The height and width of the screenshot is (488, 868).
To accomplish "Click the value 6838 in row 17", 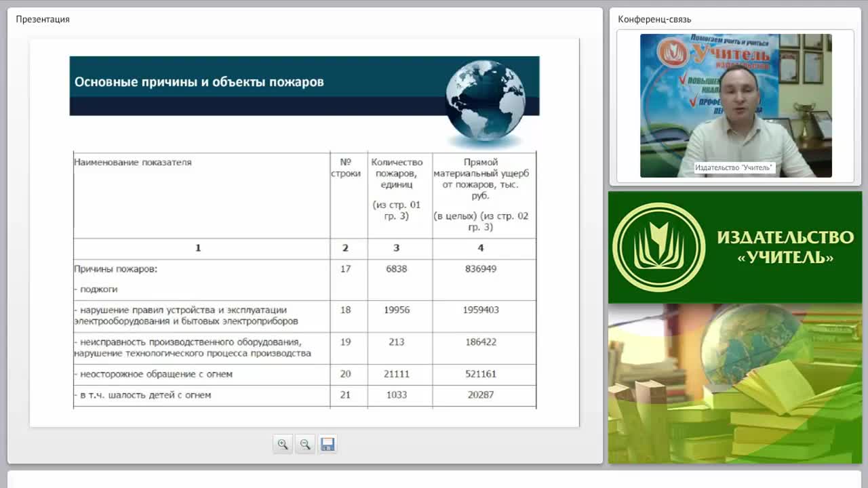I will 397,269.
